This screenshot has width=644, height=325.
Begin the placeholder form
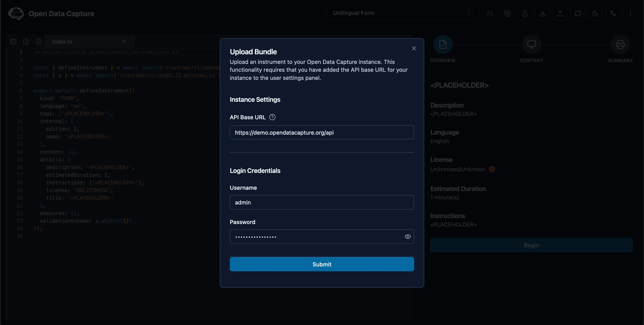click(531, 245)
